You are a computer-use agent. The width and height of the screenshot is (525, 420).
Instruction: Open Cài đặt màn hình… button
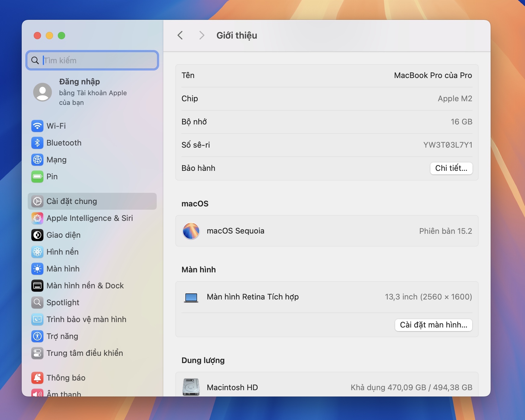[433, 325]
